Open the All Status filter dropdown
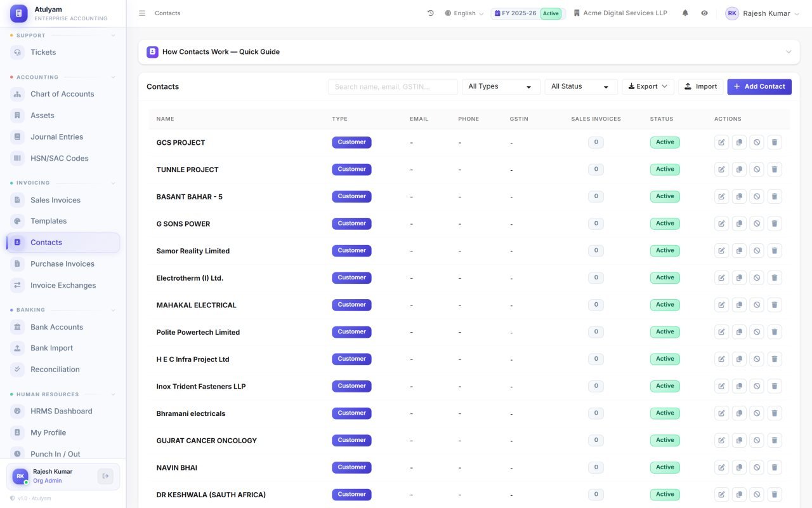812x508 pixels. [581, 87]
